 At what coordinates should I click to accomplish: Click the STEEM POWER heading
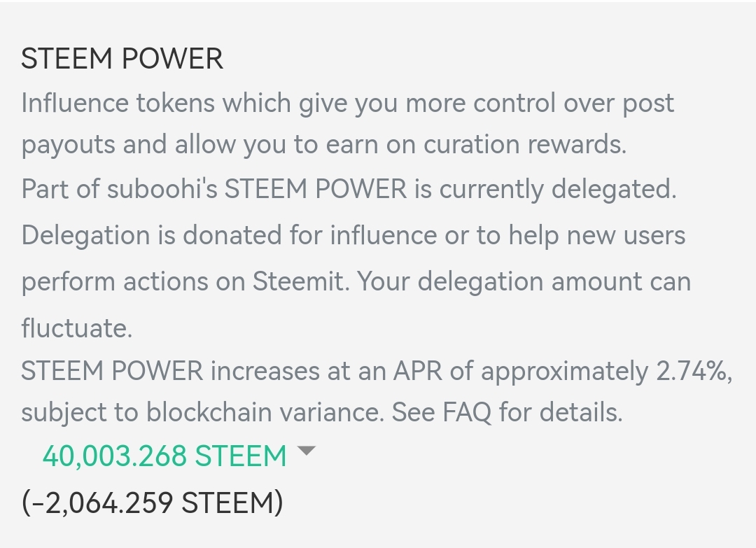pyautogui.click(x=122, y=59)
